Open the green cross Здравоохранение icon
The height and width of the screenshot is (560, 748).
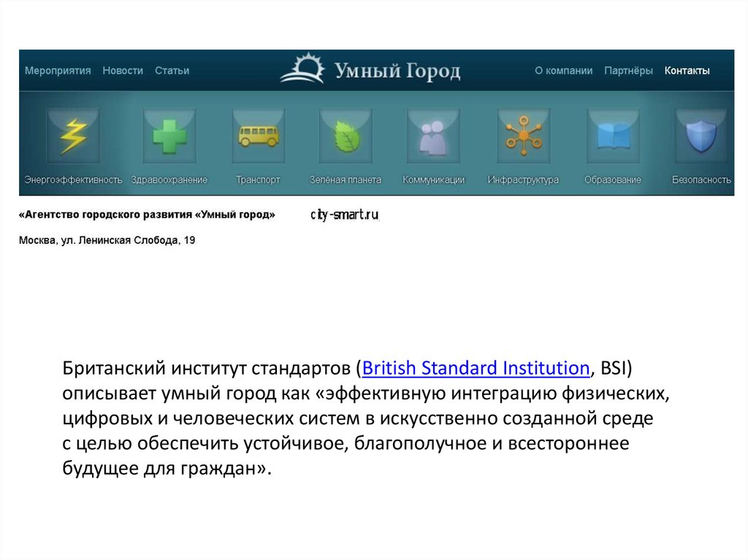169,136
